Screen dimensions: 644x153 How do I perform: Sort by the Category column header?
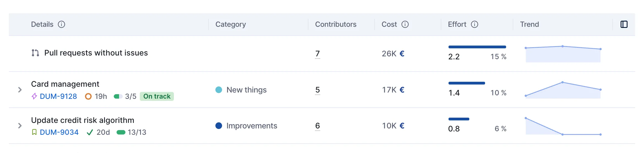pos(231,24)
